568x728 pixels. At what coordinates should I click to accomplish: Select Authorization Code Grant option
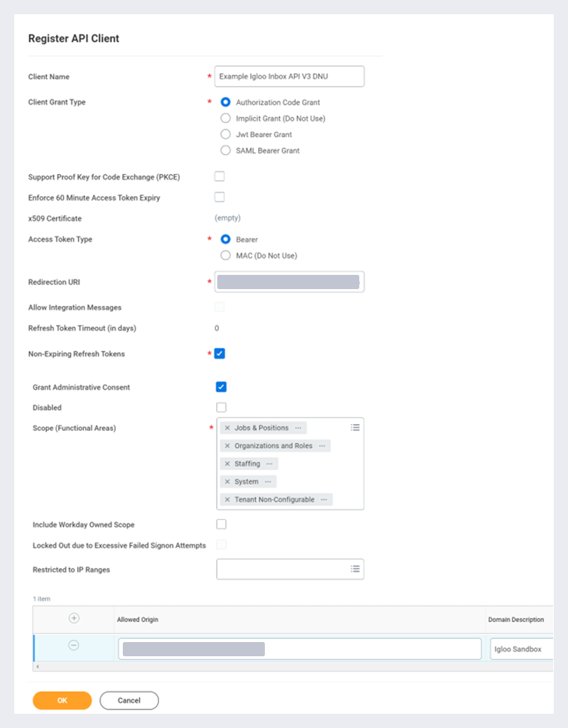[226, 102]
